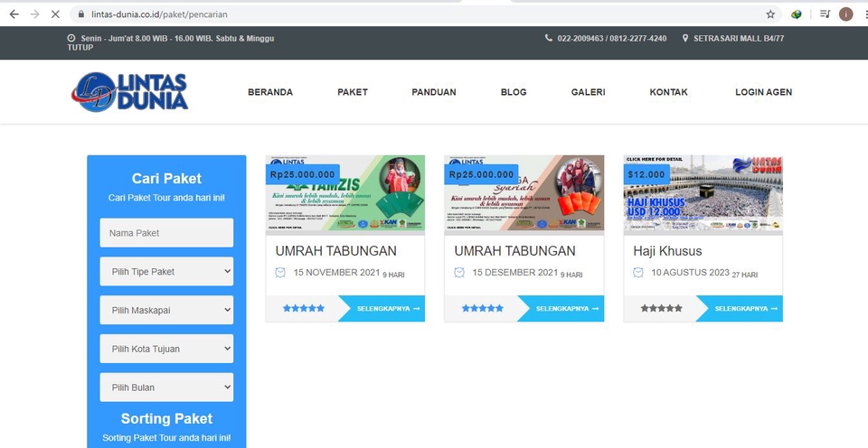
Task: Click the phone icon in top bar
Action: pos(549,38)
